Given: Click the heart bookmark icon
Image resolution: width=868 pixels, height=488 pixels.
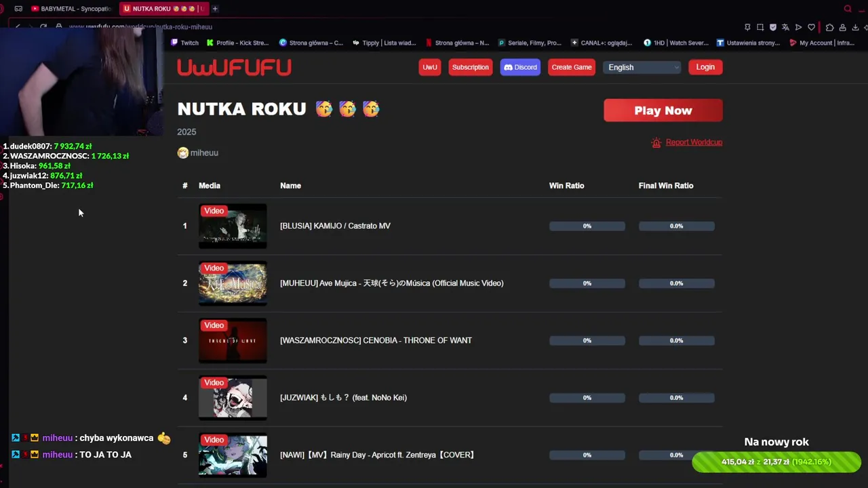Looking at the screenshot, I should click(x=811, y=27).
